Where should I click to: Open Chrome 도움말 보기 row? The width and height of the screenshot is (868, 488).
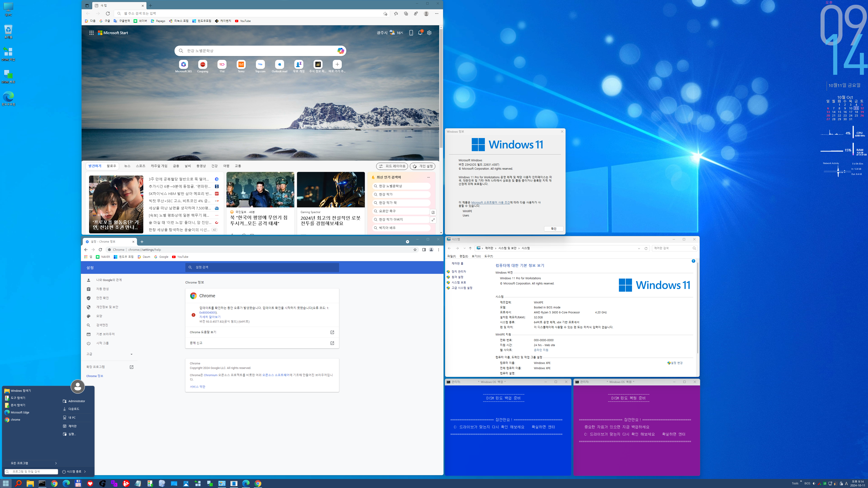(262, 332)
